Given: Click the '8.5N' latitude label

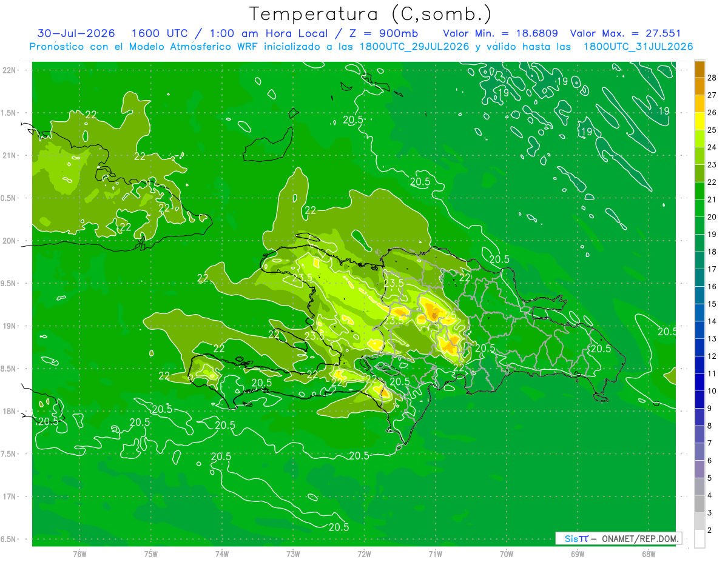Looking at the screenshot, I should tap(9, 369).
